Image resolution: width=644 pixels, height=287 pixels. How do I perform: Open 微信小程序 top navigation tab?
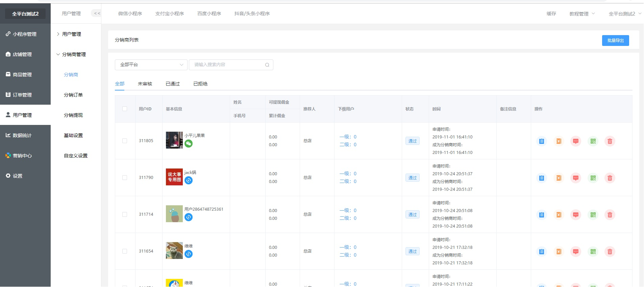(x=130, y=14)
